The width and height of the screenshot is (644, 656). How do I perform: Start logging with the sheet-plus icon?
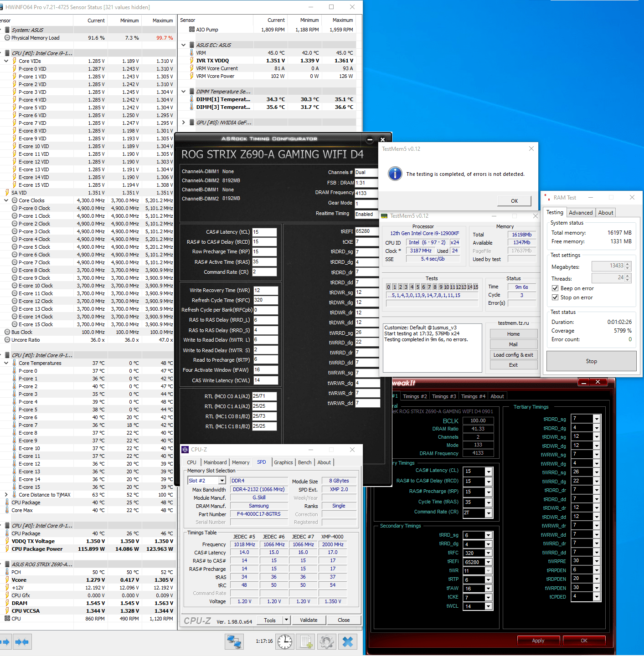[x=306, y=642]
